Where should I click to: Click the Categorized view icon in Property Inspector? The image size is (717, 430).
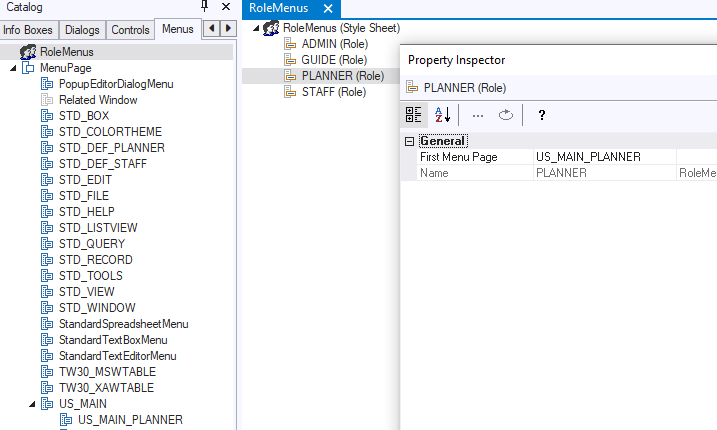[414, 115]
